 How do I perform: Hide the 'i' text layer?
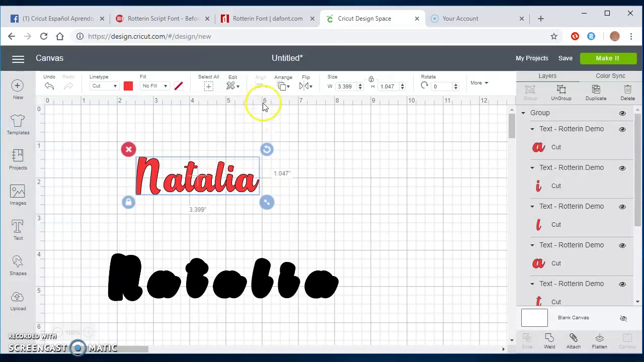coord(622,168)
